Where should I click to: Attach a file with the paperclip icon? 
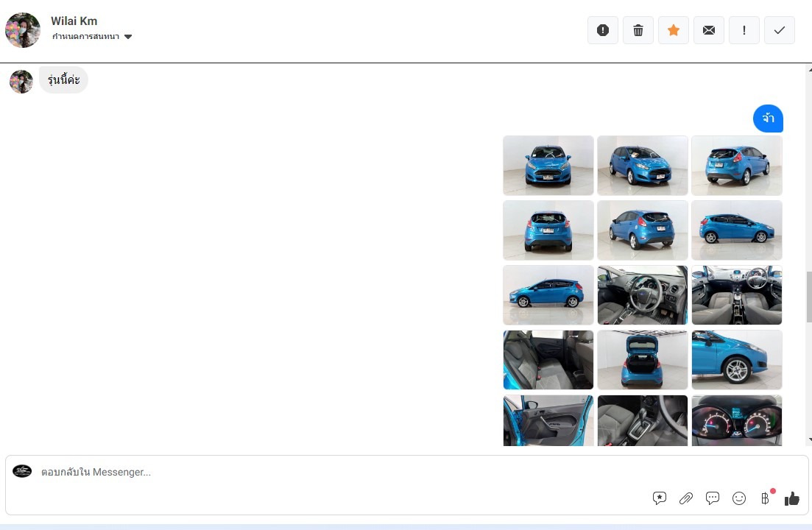(686, 498)
